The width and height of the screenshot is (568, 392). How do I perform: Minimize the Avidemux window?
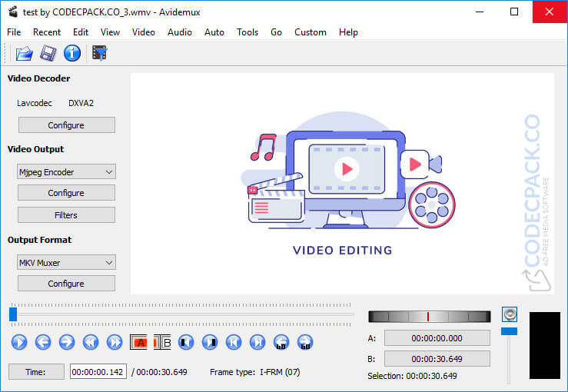click(480, 12)
